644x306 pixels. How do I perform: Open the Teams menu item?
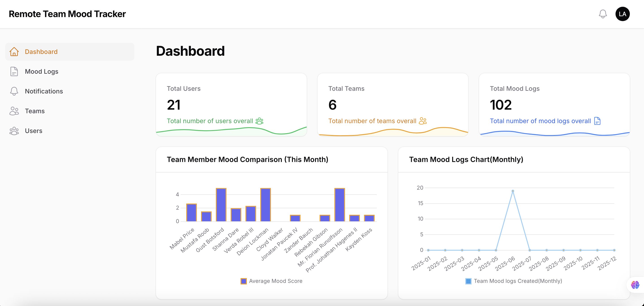[x=35, y=111]
